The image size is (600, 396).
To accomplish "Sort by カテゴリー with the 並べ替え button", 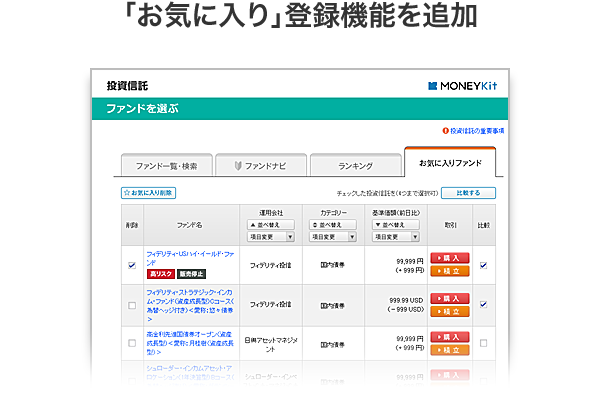I will pyautogui.click(x=333, y=225).
